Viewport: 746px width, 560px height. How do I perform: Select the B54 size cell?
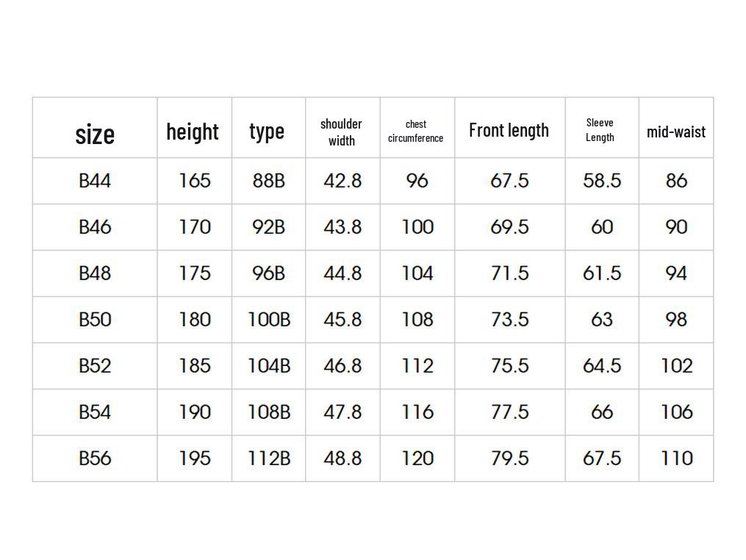[x=95, y=412]
